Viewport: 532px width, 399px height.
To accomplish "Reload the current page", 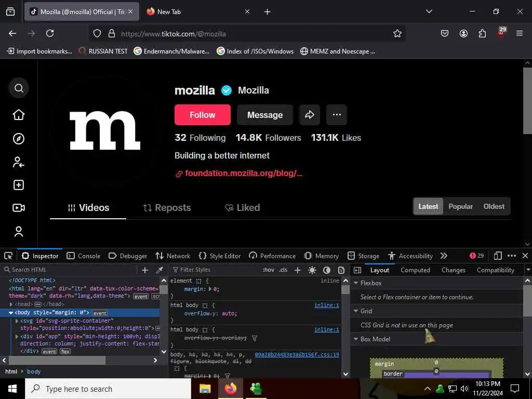I will (50, 33).
